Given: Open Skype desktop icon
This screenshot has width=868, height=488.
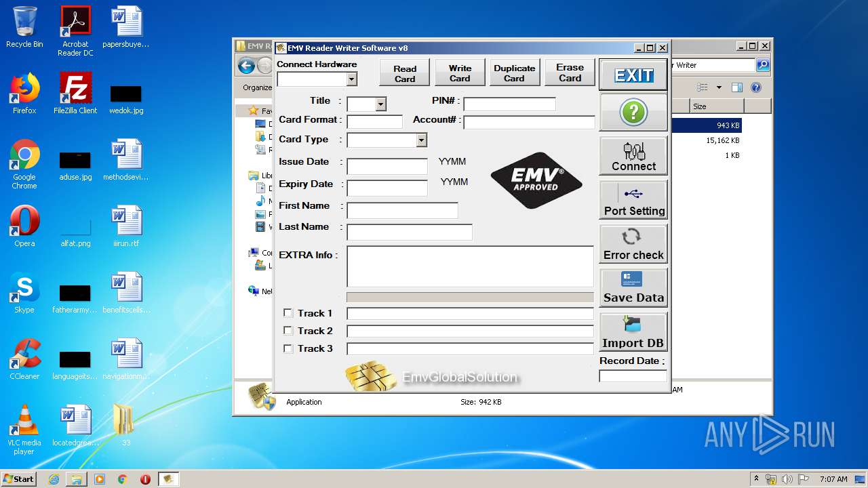Looking at the screenshot, I should point(24,293).
